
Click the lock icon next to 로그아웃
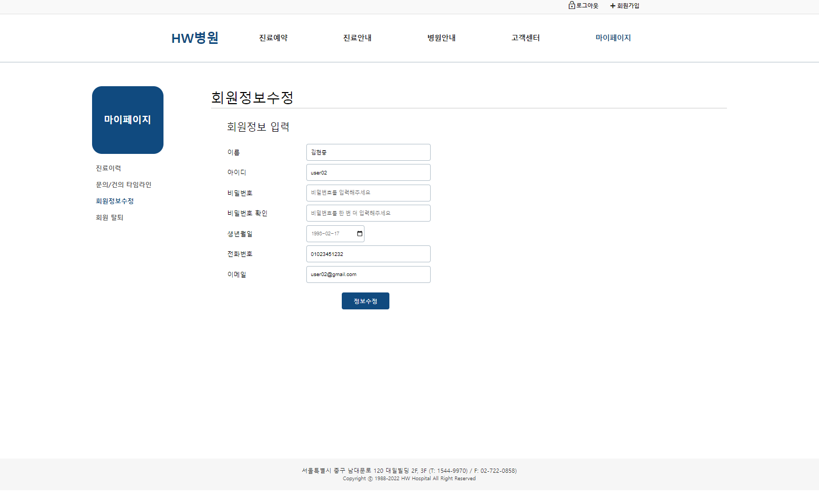pyautogui.click(x=571, y=5)
